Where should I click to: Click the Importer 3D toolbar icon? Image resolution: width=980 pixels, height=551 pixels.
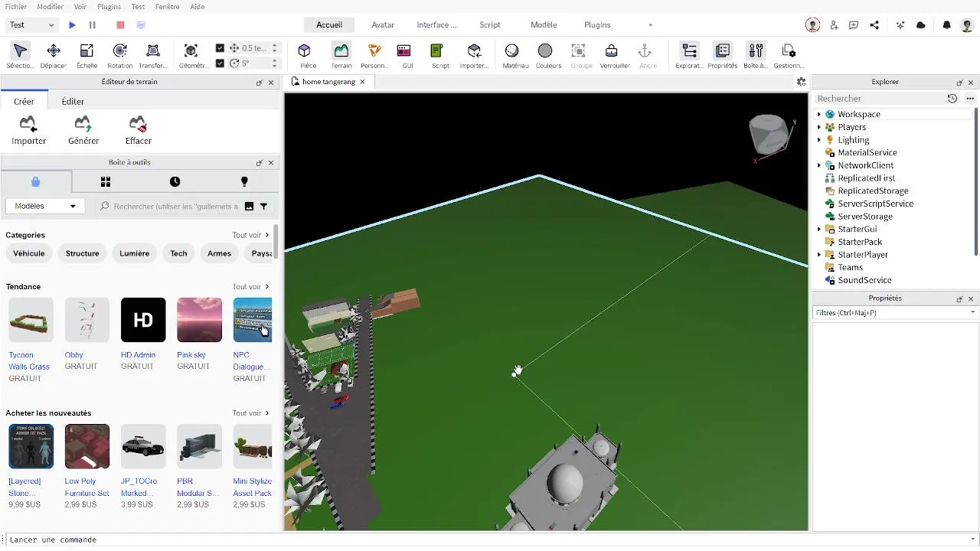[474, 56]
